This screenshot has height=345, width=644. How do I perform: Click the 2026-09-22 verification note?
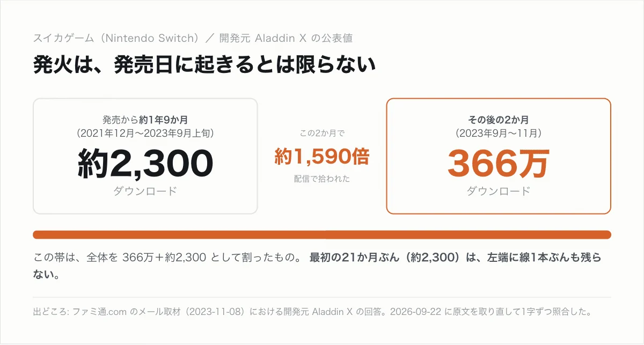click(491, 312)
